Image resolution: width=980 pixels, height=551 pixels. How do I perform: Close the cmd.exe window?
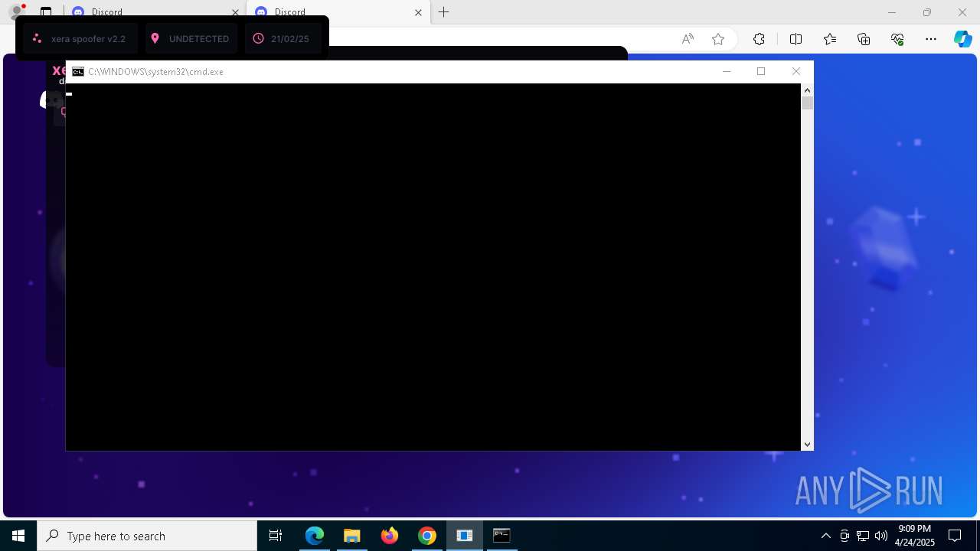[x=796, y=71]
